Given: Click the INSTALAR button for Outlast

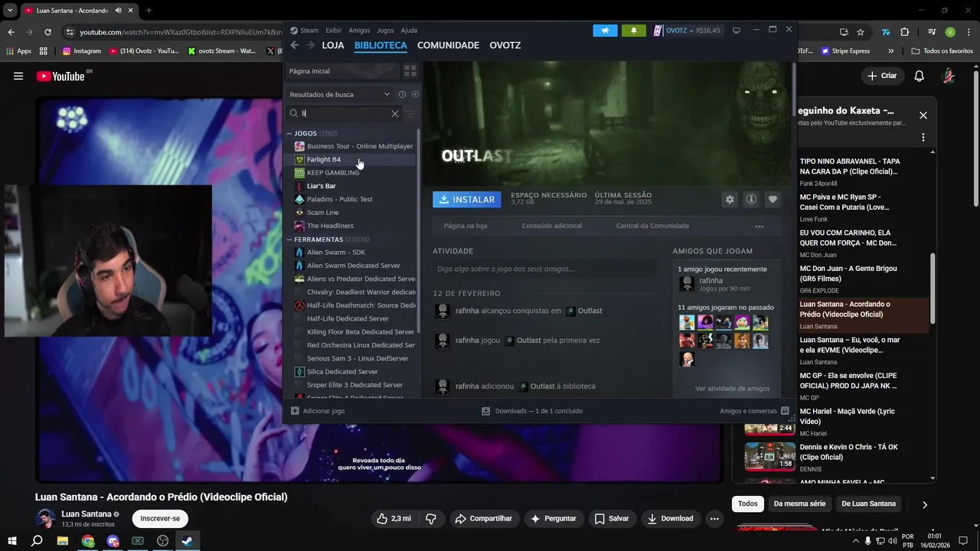Looking at the screenshot, I should (467, 199).
